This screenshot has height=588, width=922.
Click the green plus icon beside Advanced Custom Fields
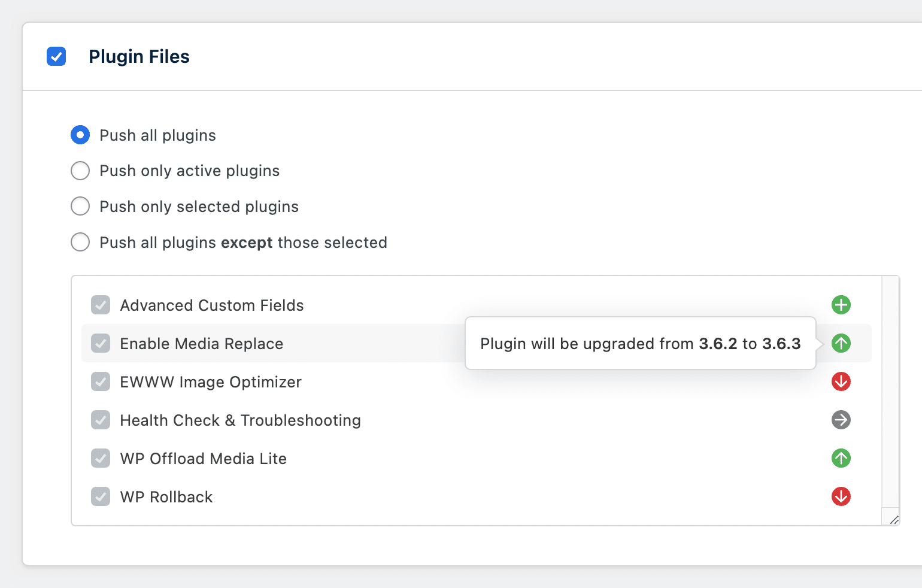(841, 305)
